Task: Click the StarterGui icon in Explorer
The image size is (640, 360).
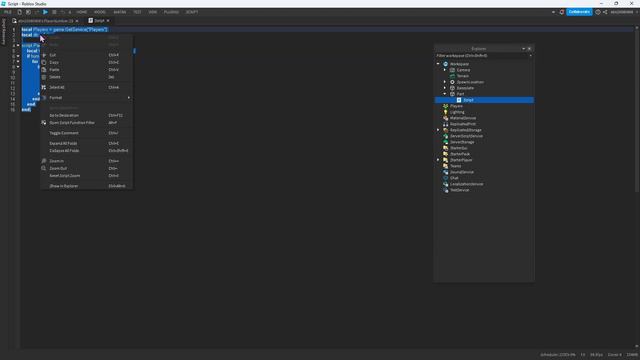Action: click(x=446, y=148)
